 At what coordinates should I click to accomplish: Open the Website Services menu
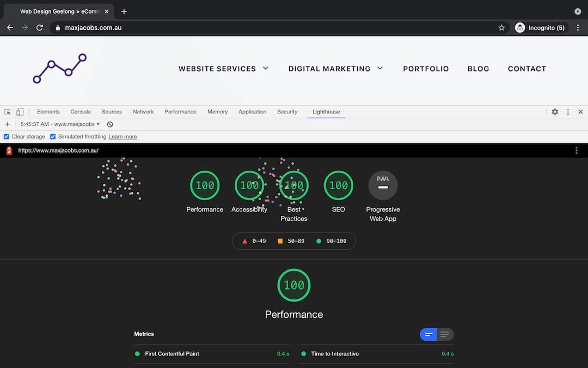coord(217,69)
